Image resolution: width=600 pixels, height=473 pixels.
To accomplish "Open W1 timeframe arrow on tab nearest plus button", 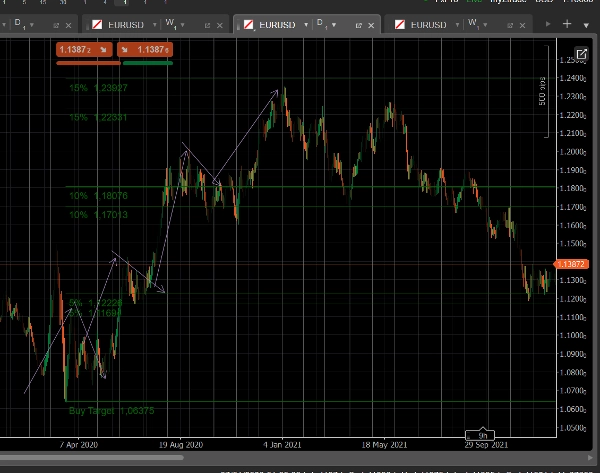I will point(485,25).
